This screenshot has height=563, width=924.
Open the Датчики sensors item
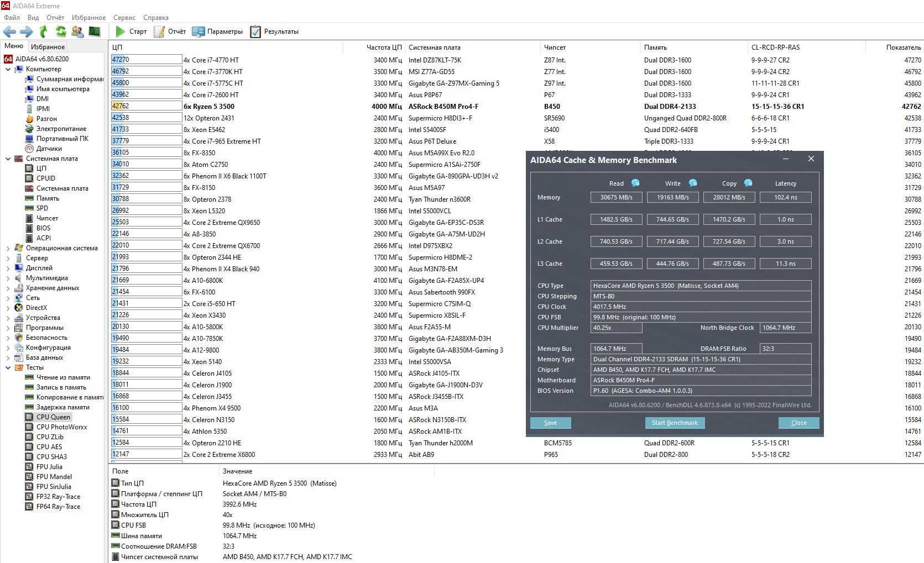click(x=44, y=149)
